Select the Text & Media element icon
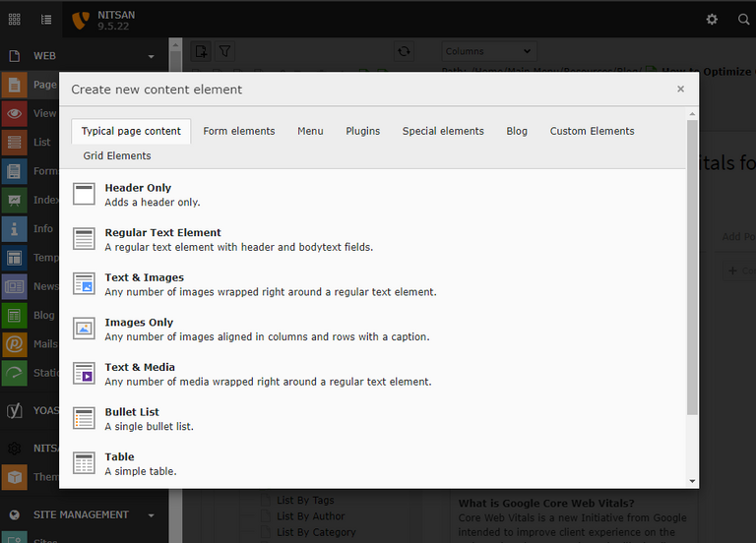The image size is (756, 543). point(84,373)
